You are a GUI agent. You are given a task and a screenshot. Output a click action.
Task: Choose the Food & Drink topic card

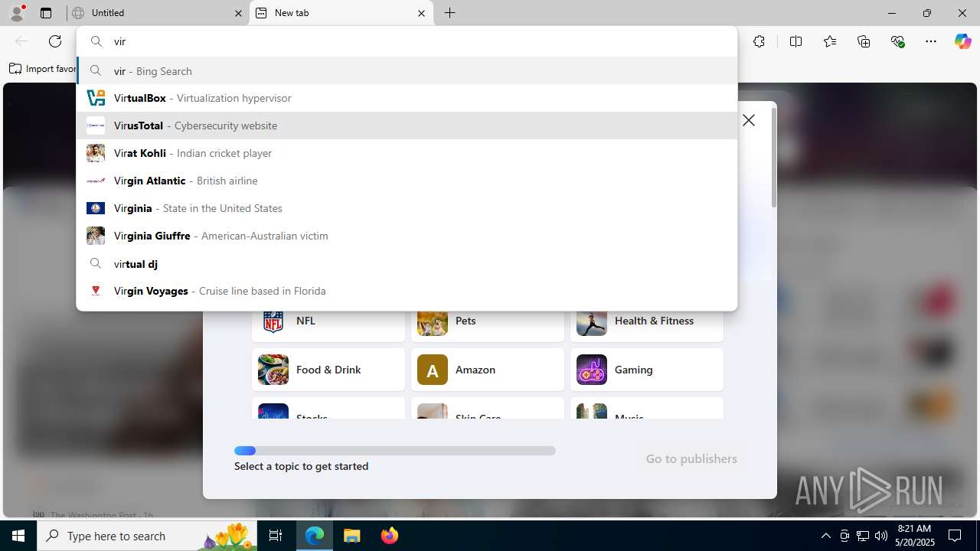[x=328, y=370]
